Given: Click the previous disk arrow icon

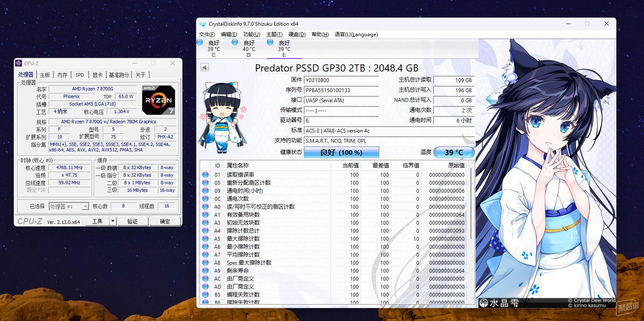Looking at the screenshot, I should point(205,67).
